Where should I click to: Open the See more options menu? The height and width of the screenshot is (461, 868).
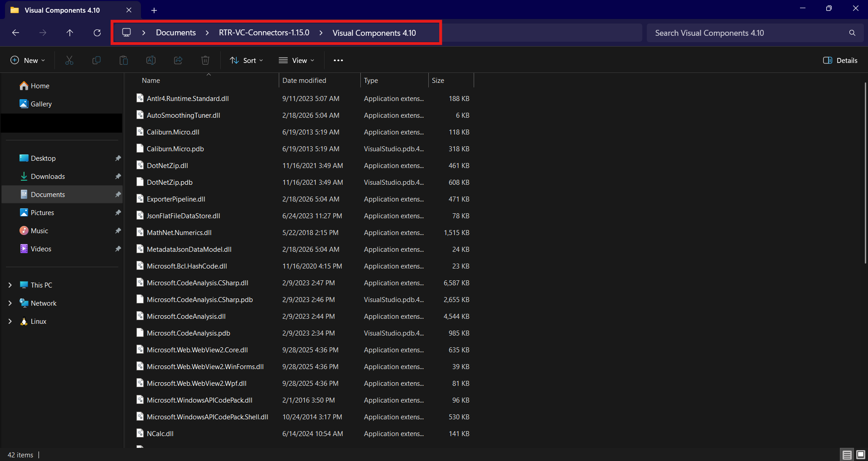tap(338, 60)
